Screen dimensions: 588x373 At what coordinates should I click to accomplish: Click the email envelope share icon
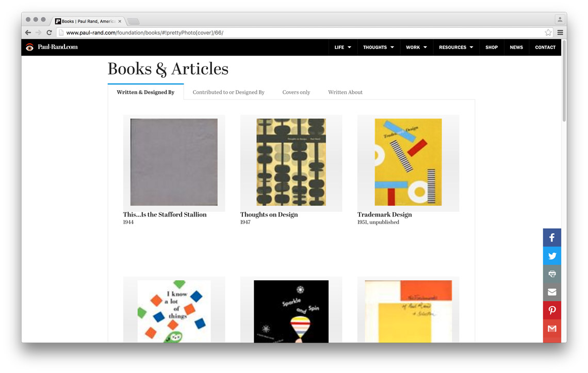point(552,292)
